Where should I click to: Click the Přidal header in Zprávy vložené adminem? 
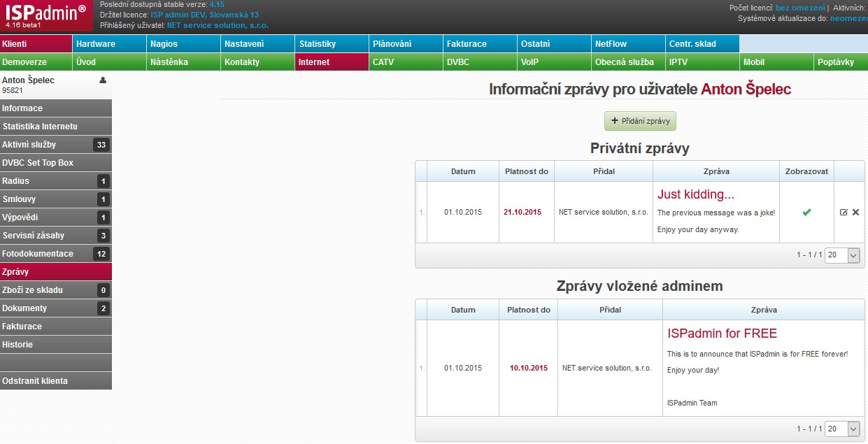click(610, 310)
